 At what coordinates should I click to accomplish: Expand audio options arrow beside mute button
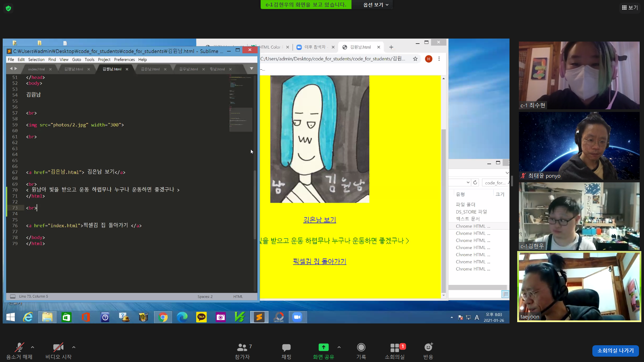point(33,347)
